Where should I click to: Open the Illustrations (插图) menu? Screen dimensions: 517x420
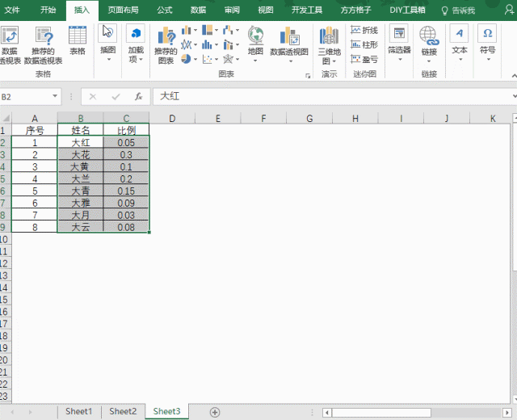pyautogui.click(x=107, y=43)
